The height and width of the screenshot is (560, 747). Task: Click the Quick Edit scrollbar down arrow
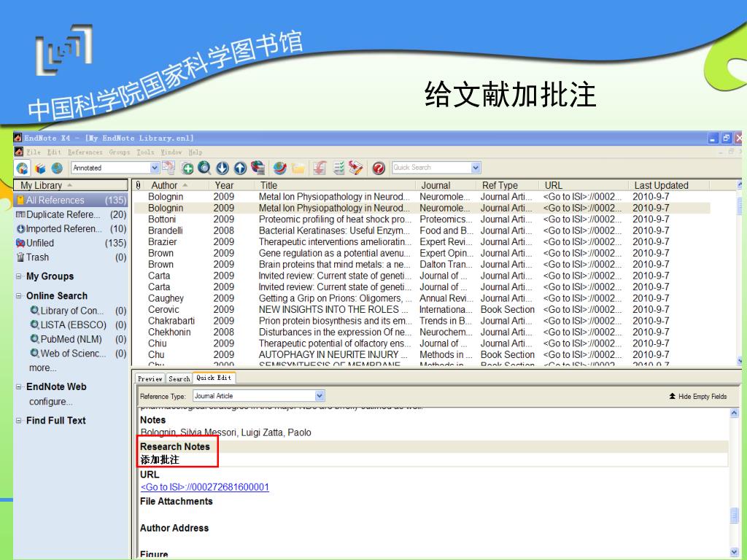[x=734, y=553]
